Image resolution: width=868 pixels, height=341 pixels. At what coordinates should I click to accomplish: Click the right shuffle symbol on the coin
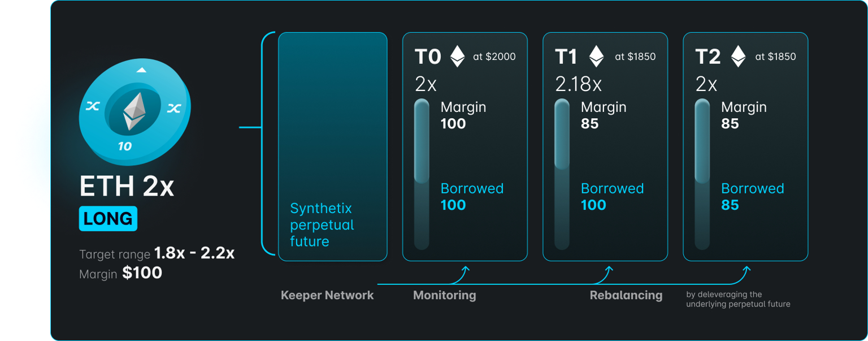point(173,109)
